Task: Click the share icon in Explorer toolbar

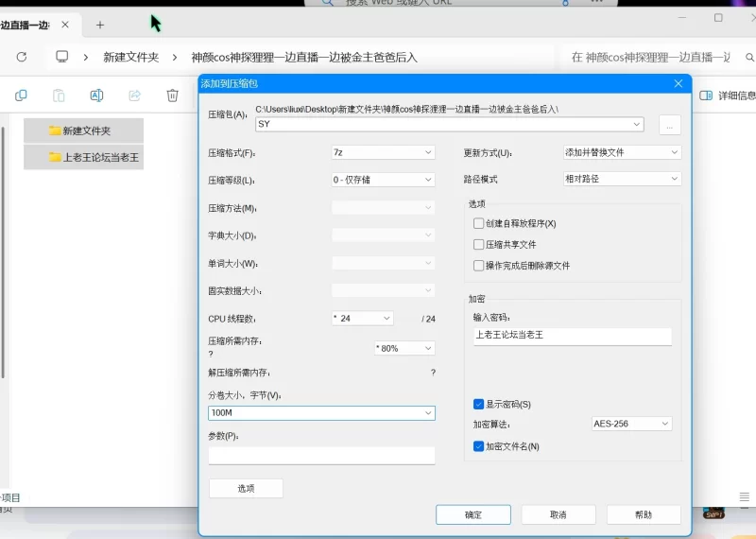Action: pyautogui.click(x=134, y=96)
